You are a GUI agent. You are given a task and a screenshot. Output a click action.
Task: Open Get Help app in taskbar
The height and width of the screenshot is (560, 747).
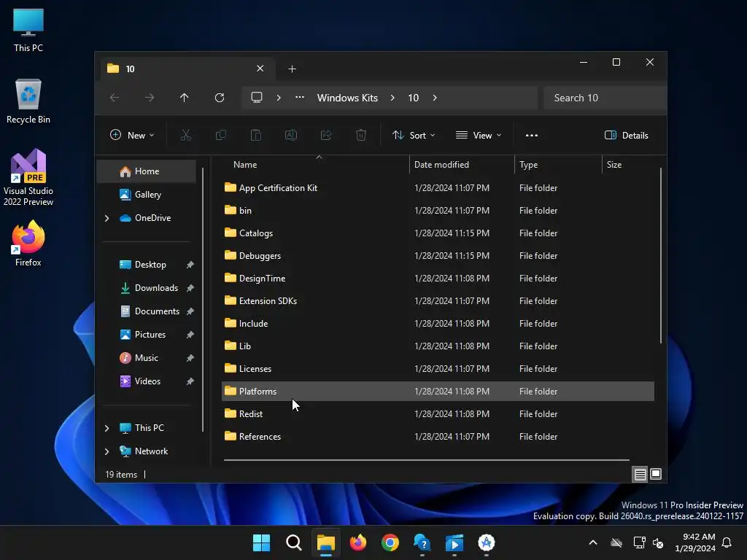(422, 542)
